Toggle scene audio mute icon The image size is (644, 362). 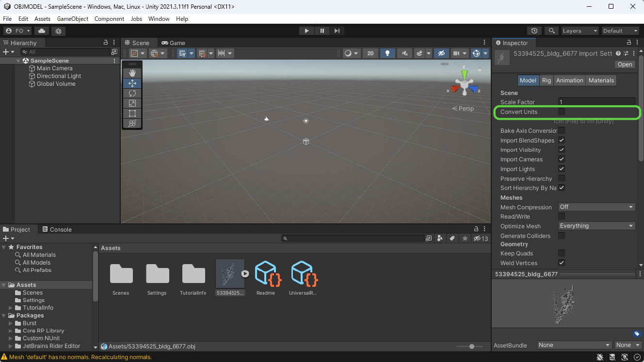coord(404,53)
